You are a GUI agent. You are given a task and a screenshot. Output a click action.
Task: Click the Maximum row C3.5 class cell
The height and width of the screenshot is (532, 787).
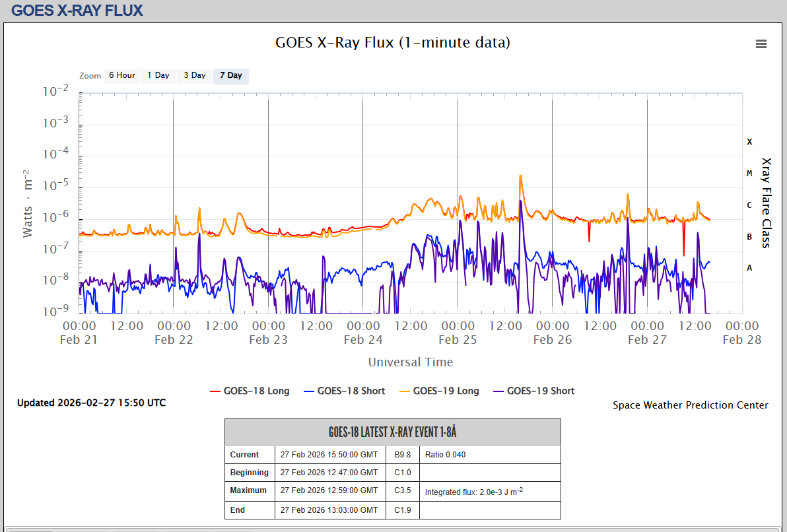pyautogui.click(x=403, y=491)
